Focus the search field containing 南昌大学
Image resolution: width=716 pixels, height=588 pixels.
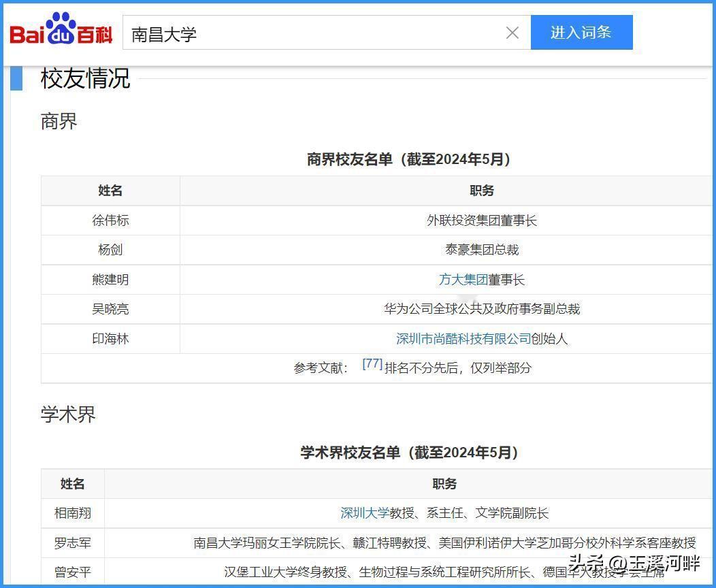[x=327, y=33]
